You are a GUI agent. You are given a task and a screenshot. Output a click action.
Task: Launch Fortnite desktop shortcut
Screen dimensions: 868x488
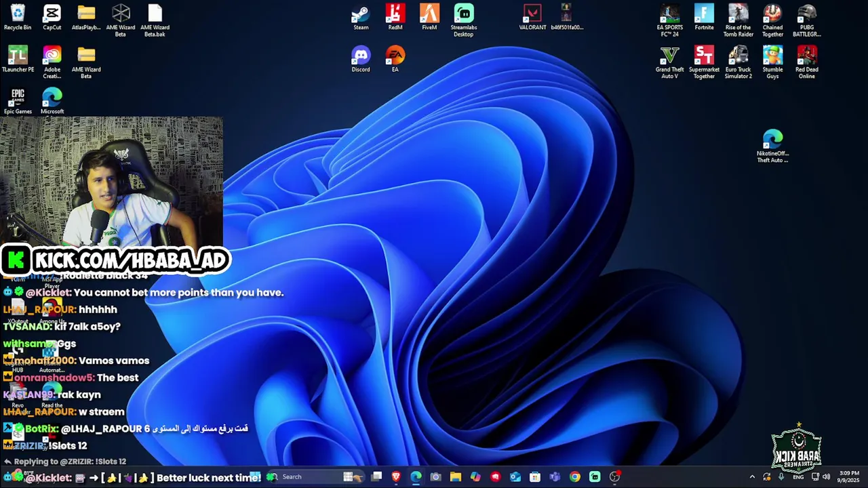704,17
